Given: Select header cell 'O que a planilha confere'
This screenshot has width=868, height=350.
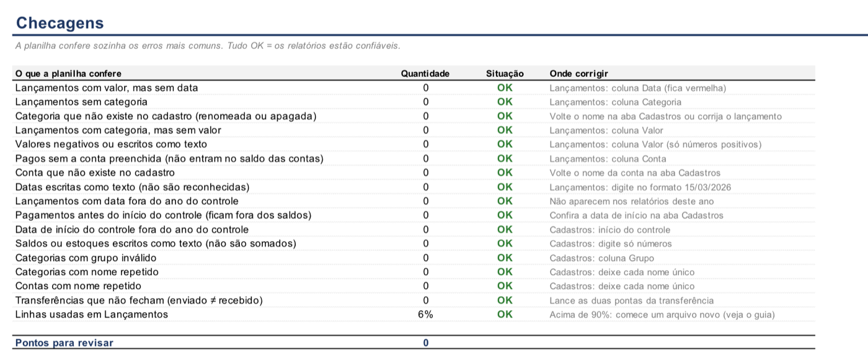Looking at the screenshot, I should click(68, 73).
